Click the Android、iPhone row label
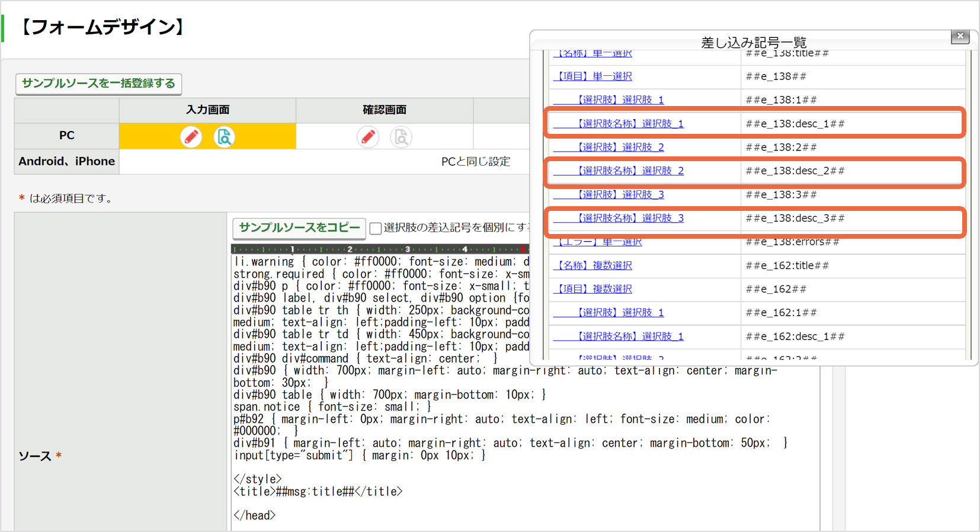Image resolution: width=980 pixels, height=532 pixels. tap(67, 161)
